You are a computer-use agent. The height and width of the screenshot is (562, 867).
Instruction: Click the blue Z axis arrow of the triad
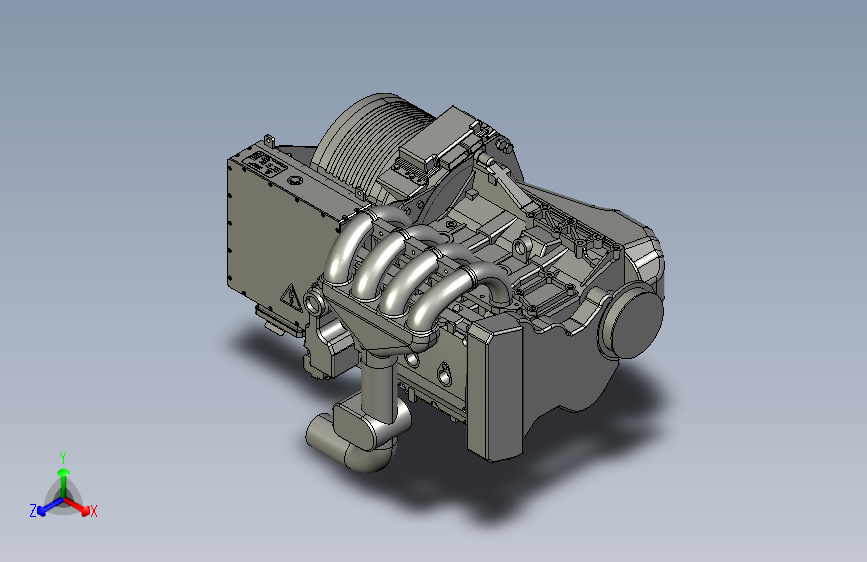coord(50,507)
